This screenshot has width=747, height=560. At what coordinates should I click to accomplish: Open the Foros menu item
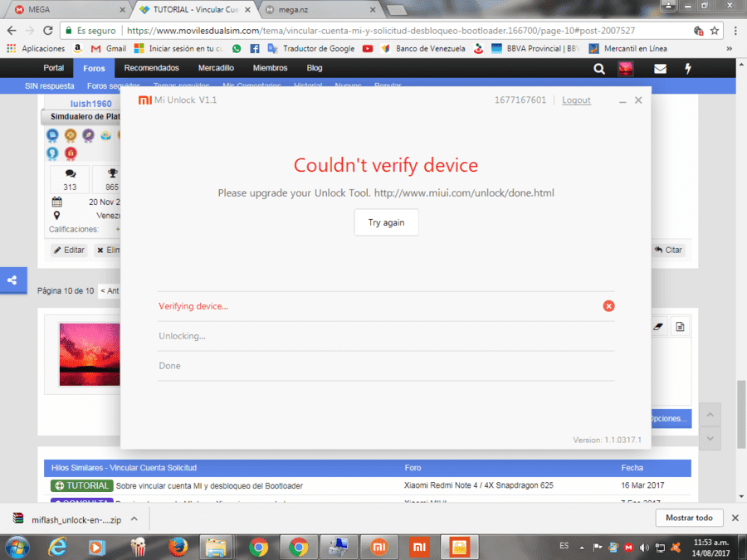(x=94, y=68)
